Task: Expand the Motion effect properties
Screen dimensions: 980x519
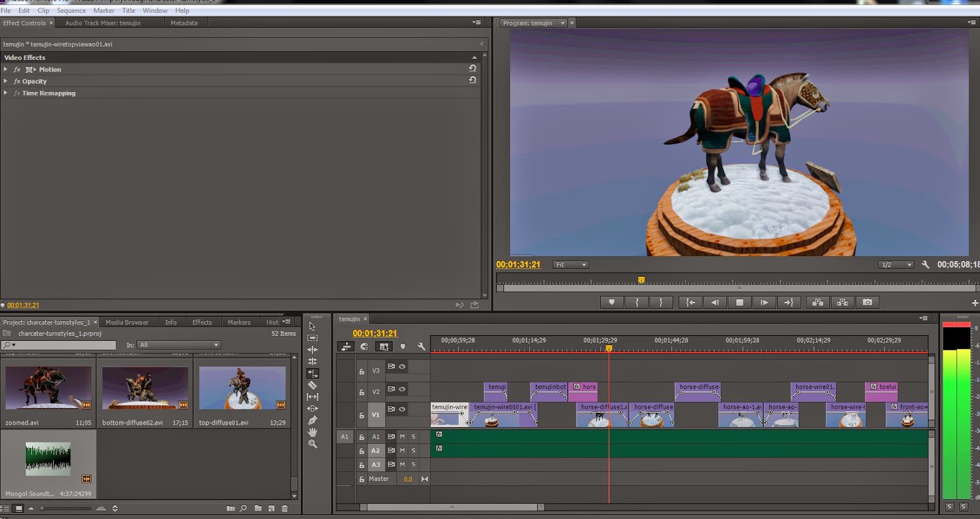Action: (6, 69)
